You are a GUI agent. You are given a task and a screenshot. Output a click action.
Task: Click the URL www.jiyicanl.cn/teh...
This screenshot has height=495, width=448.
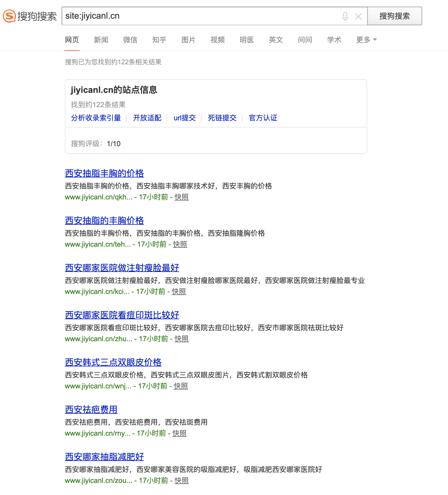pyautogui.click(x=98, y=244)
